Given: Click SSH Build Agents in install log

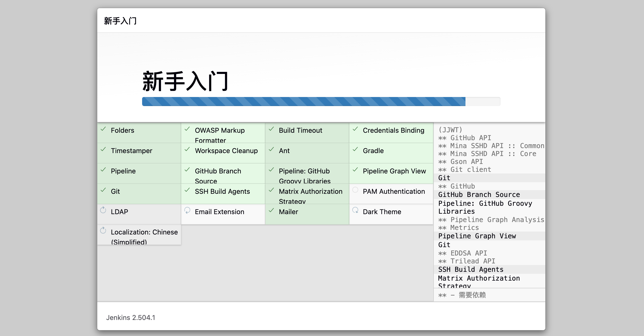Looking at the screenshot, I should (470, 269).
